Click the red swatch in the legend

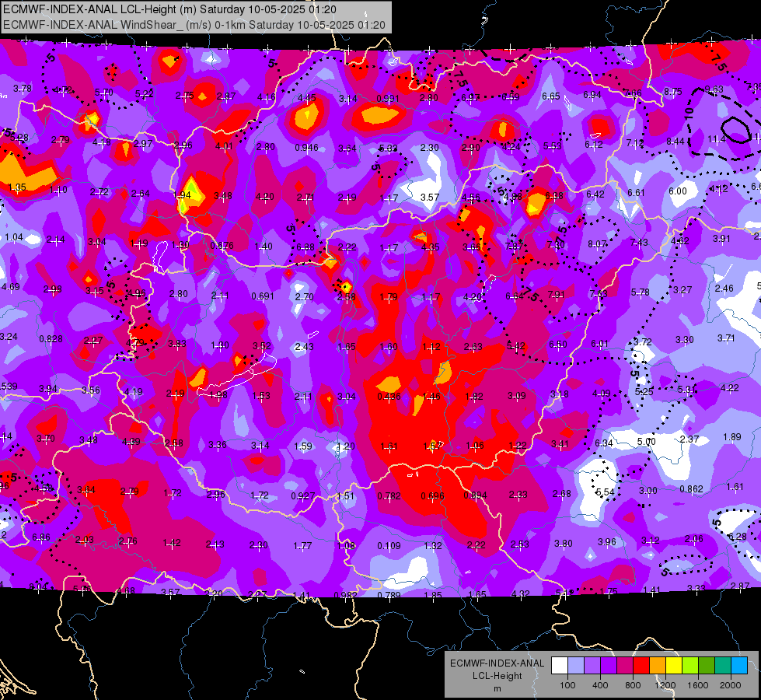pyautogui.click(x=641, y=666)
